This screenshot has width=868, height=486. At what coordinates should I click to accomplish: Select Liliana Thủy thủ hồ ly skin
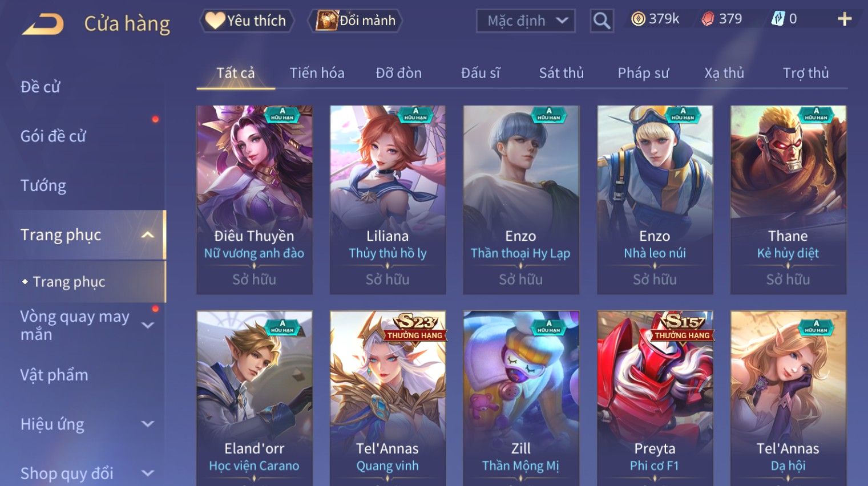point(388,200)
